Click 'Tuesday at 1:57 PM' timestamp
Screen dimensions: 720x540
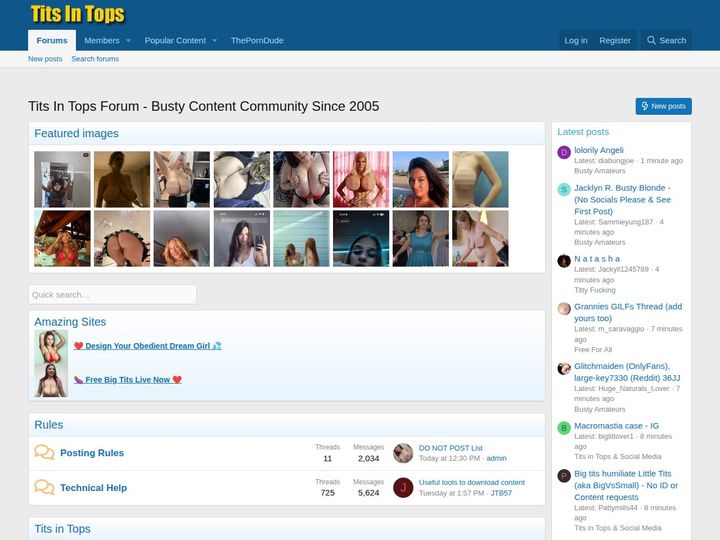click(451, 493)
